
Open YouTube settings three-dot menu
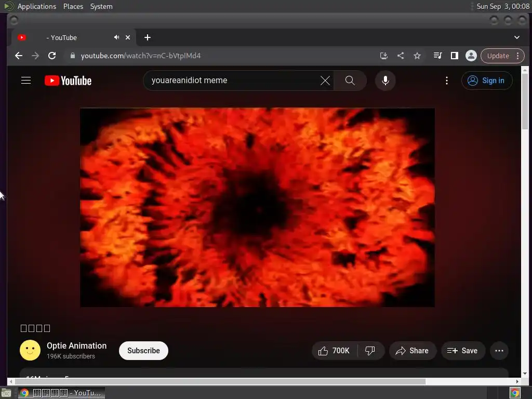point(446,81)
